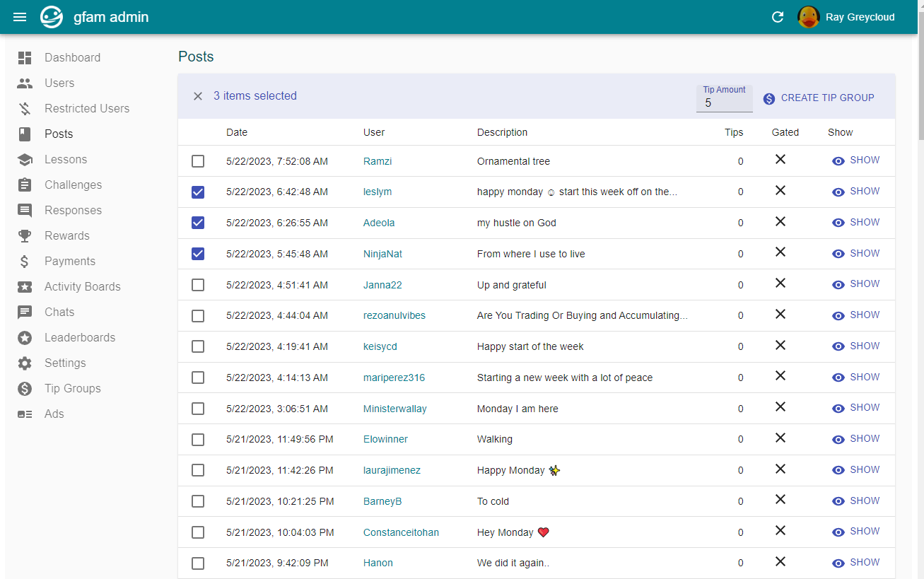Check the Ramzi post checkbox
Screen dimensions: 924x579
coord(198,161)
